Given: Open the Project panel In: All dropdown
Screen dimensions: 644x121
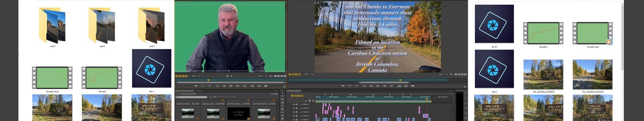Looking at the screenshot, I should point(224,97).
